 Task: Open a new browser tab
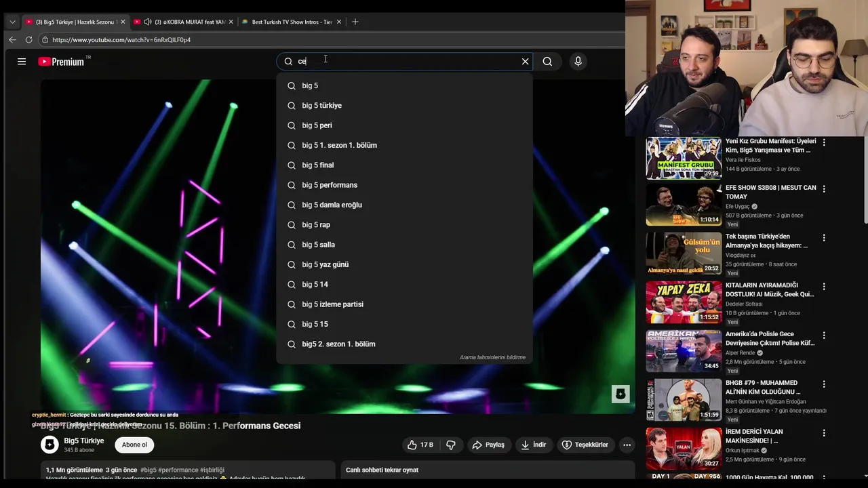coord(355,22)
